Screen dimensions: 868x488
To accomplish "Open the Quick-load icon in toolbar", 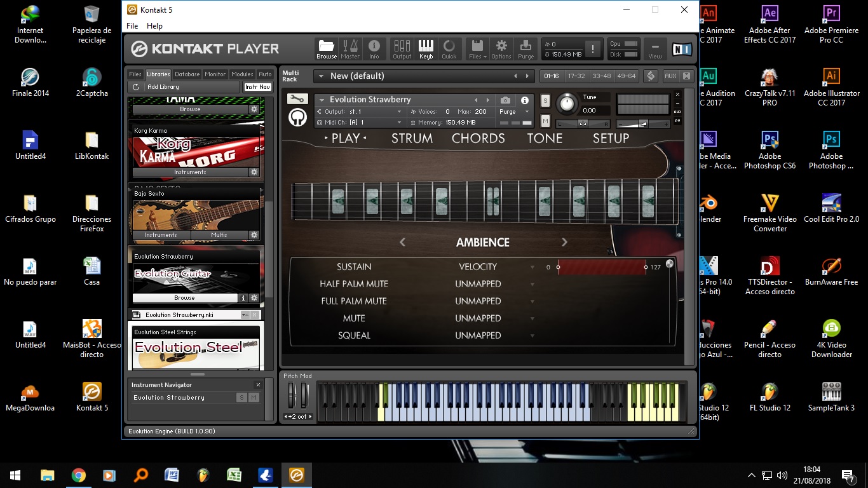I will coord(449,48).
